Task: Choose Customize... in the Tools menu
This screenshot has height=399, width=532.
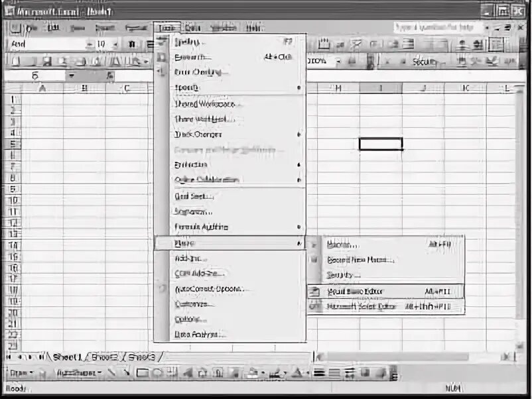Action: pos(230,304)
